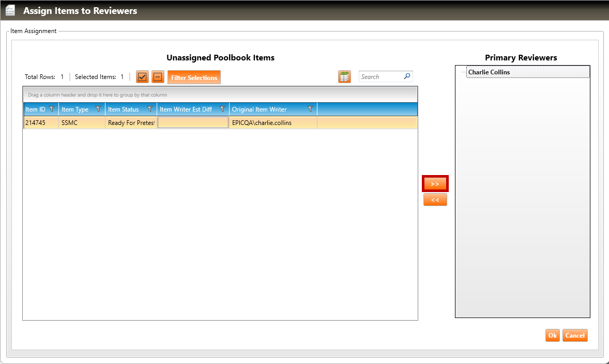Image resolution: width=609 pixels, height=364 pixels.
Task: Open the Item Type column filter
Action: tap(98, 109)
